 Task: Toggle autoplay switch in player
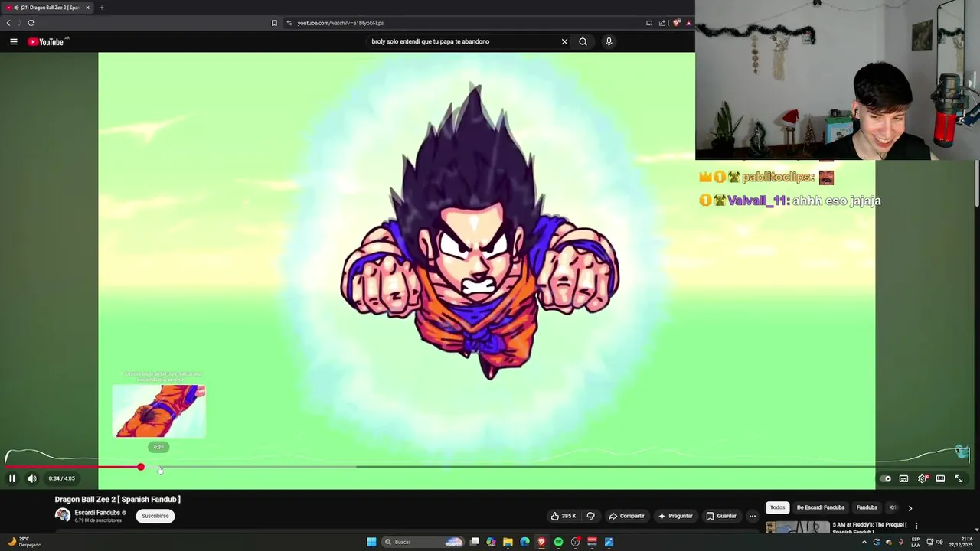885,478
